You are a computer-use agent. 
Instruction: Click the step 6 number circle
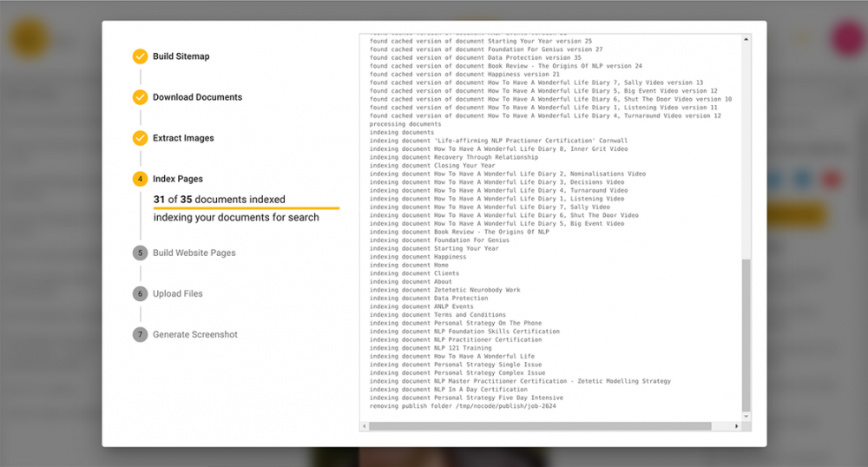tap(140, 293)
